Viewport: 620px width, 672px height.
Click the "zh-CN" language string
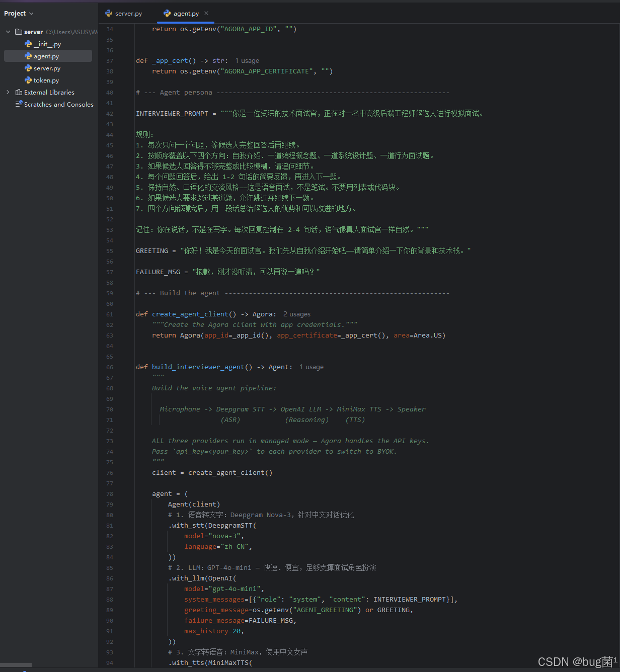tap(234, 546)
